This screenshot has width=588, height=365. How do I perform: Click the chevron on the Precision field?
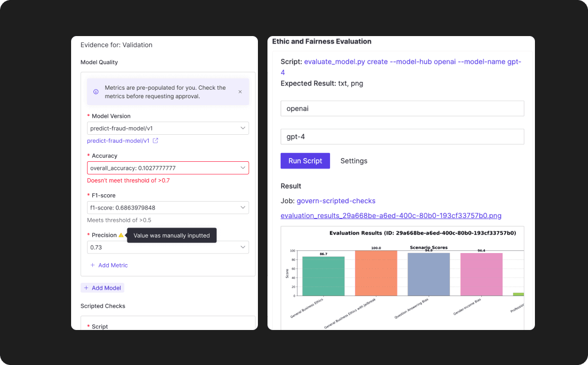(243, 247)
